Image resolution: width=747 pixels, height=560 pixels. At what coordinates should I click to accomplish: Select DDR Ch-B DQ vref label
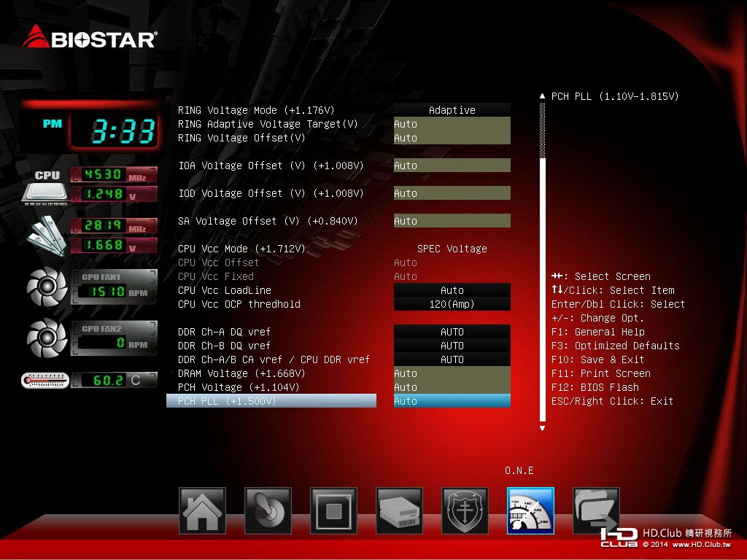click(x=224, y=345)
